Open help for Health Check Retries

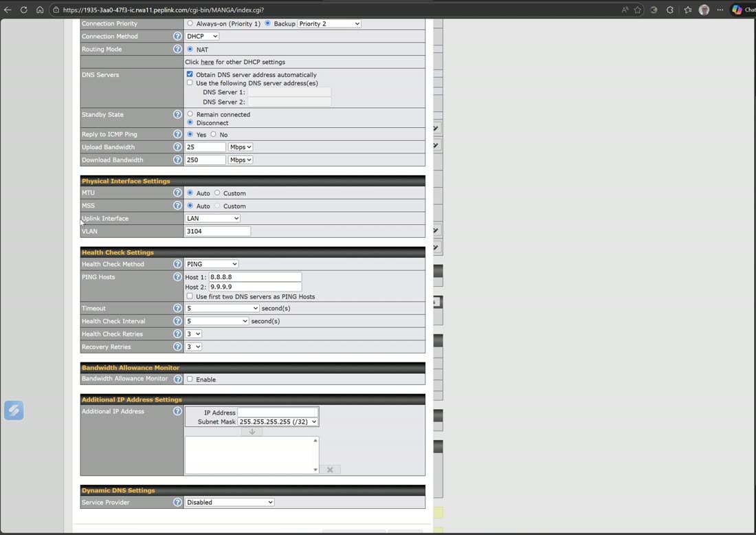pos(177,334)
